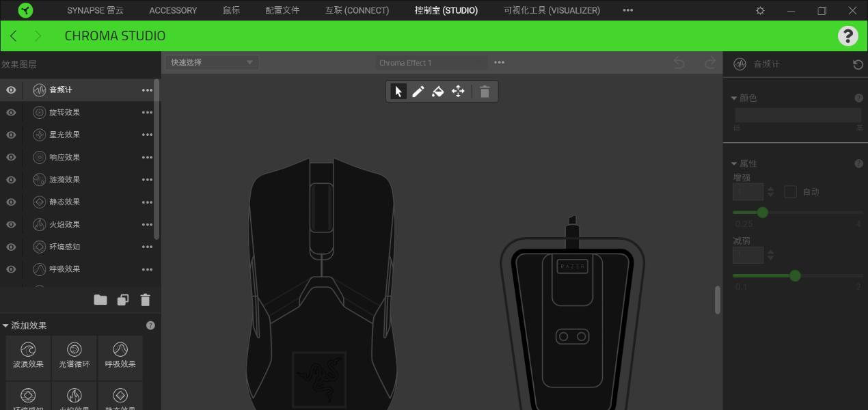The image size is (868, 410).
Task: Click the undo arrow
Action: click(679, 63)
